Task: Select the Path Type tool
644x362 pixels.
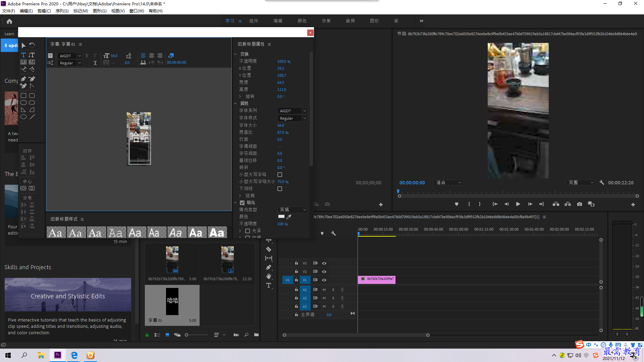Action: pyautogui.click(x=23, y=69)
